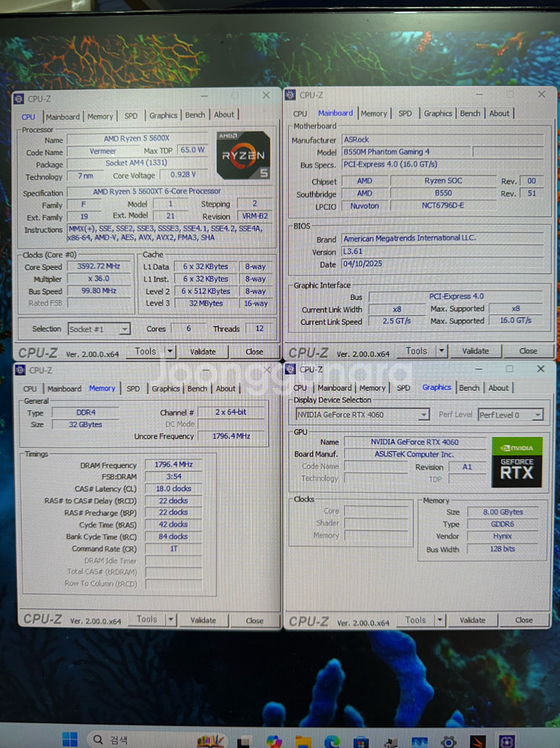Screen dimensions: 560x748
Task: Click the CAS# Latency value 18.0 clocks
Action: pyautogui.click(x=173, y=489)
